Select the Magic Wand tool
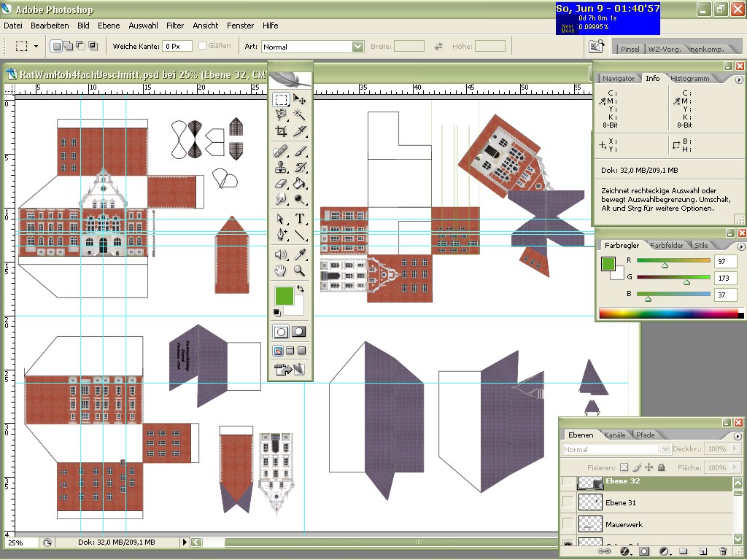Viewport: 747px width, 560px height. pyautogui.click(x=300, y=114)
